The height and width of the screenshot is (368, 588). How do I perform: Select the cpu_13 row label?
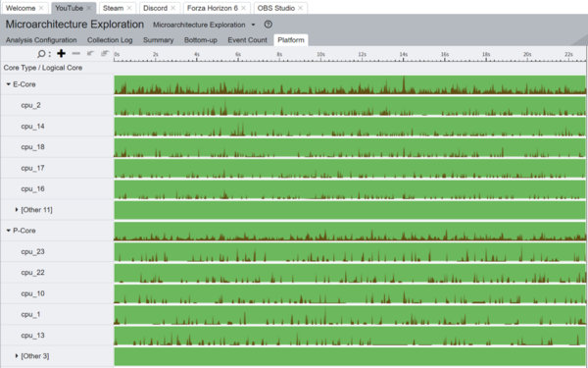point(32,335)
